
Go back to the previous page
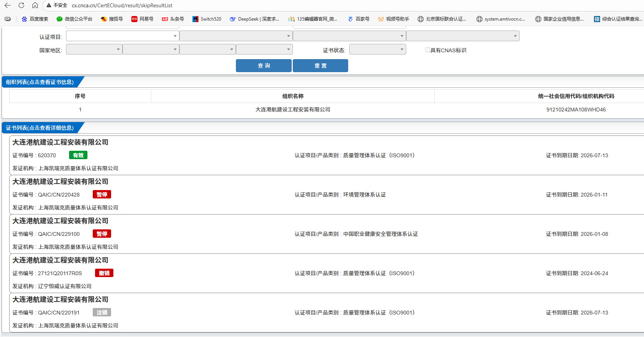[x=8, y=5]
